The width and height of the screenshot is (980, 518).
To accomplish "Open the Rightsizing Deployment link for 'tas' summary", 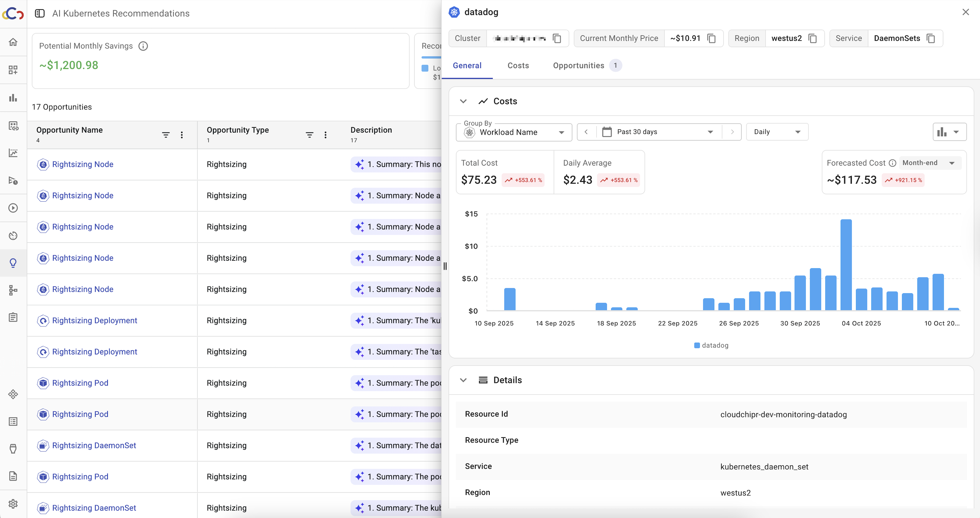I will tap(94, 351).
